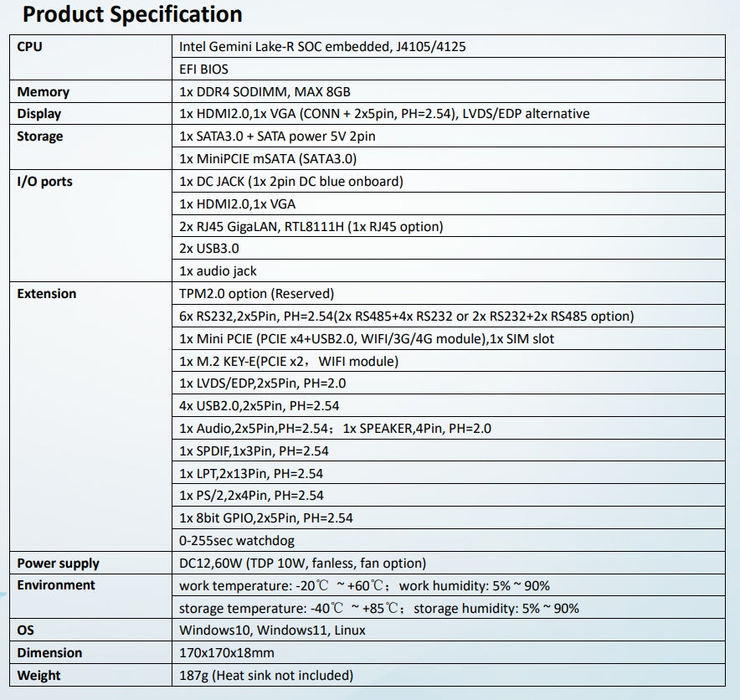The image size is (740, 700).
Task: Click the Power supply row label
Action: 58,564
